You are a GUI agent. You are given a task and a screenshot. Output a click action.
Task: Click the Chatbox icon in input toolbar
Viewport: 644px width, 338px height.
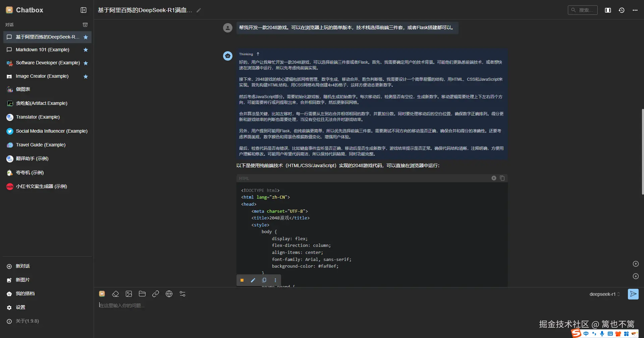pyautogui.click(x=102, y=294)
